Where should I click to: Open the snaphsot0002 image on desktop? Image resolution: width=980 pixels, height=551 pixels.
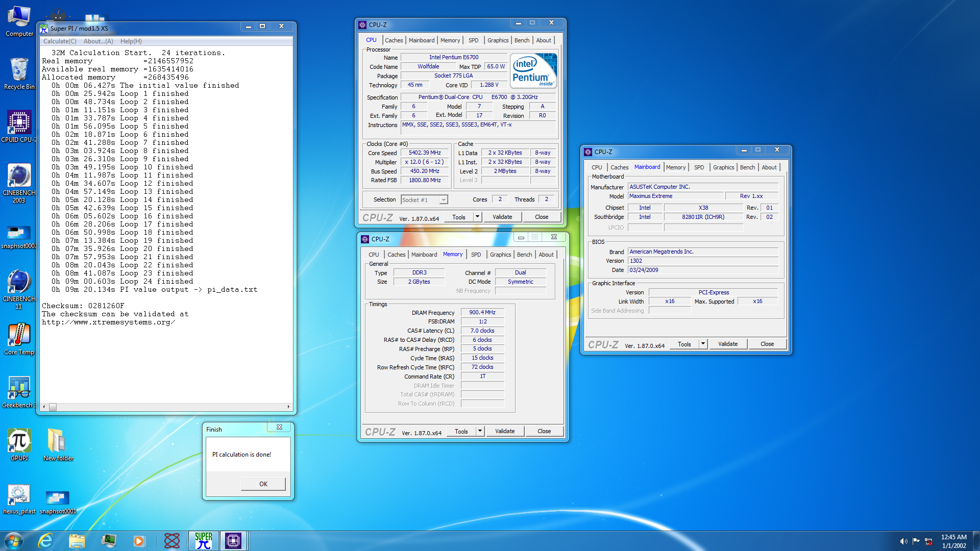(x=19, y=237)
